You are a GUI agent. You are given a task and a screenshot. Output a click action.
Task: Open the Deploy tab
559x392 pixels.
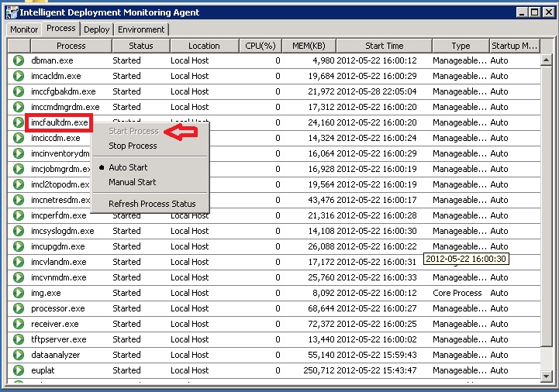coord(97,29)
